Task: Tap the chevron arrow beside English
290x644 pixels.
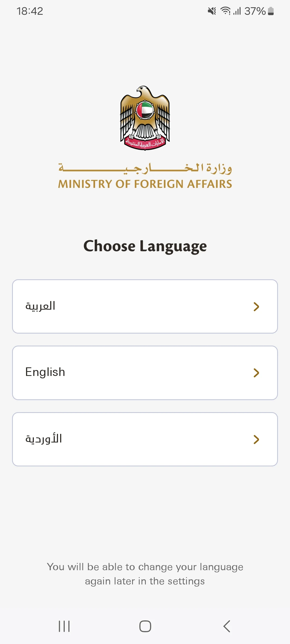Action: click(x=256, y=373)
